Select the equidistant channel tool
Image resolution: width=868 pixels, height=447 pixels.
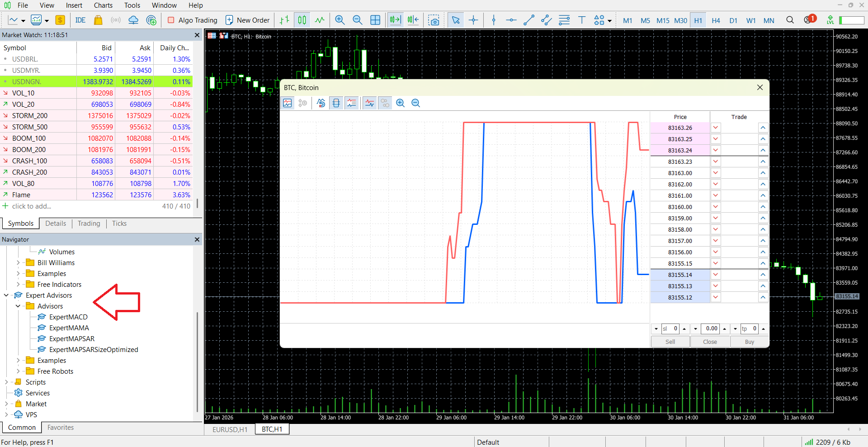[546, 20]
